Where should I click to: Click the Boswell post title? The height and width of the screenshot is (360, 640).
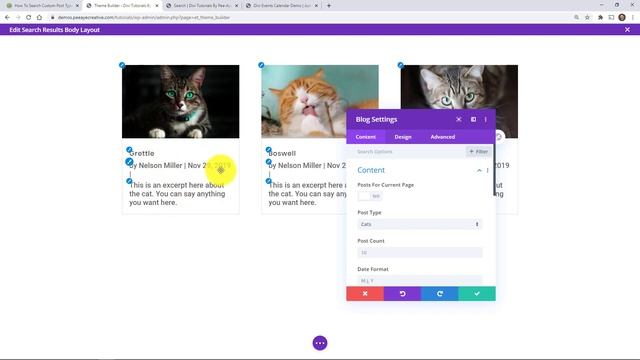pyautogui.click(x=282, y=153)
